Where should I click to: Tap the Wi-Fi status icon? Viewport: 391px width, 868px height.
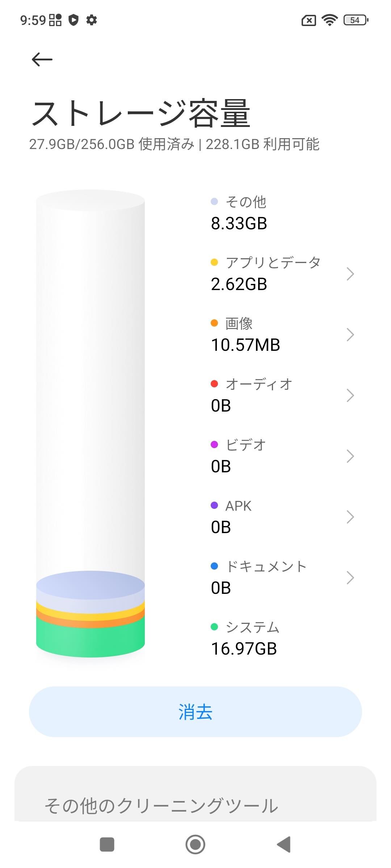[x=329, y=20]
